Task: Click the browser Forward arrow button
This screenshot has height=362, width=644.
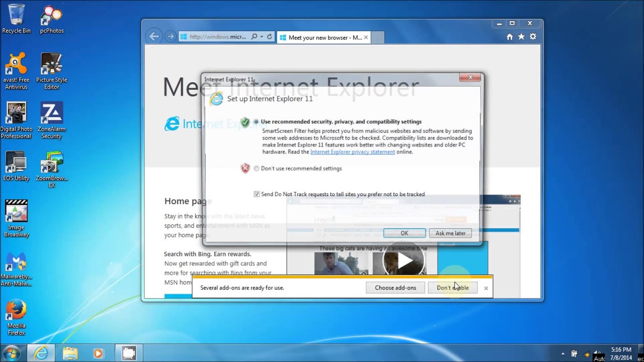Action: [171, 37]
